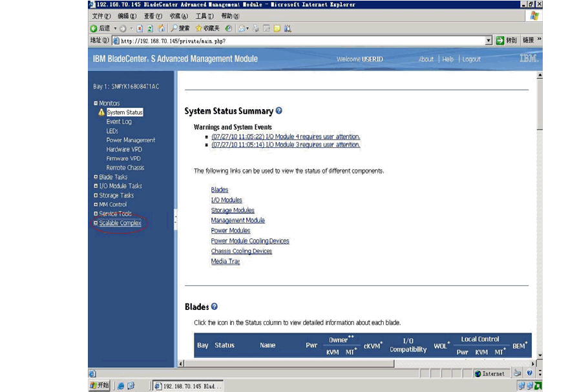Follow the Blades status link
Viewport: 577px width, 392px height.
point(219,190)
